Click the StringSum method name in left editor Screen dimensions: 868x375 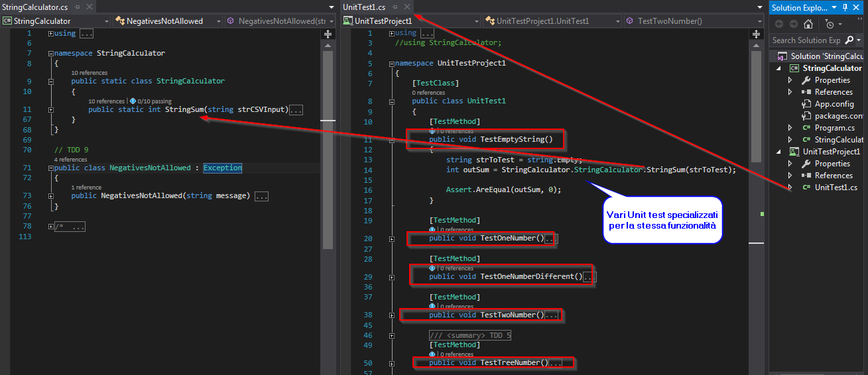pyautogui.click(x=184, y=109)
